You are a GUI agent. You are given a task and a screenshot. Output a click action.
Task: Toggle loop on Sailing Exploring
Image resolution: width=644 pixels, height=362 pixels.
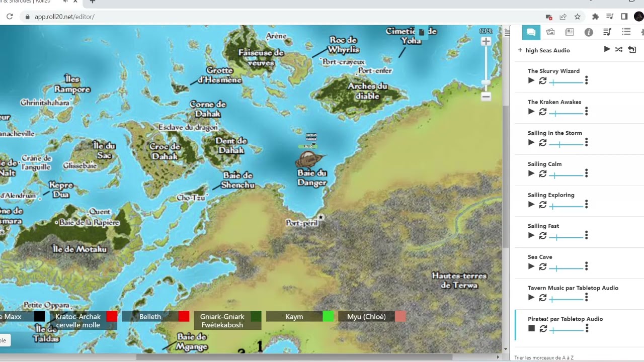point(543,205)
